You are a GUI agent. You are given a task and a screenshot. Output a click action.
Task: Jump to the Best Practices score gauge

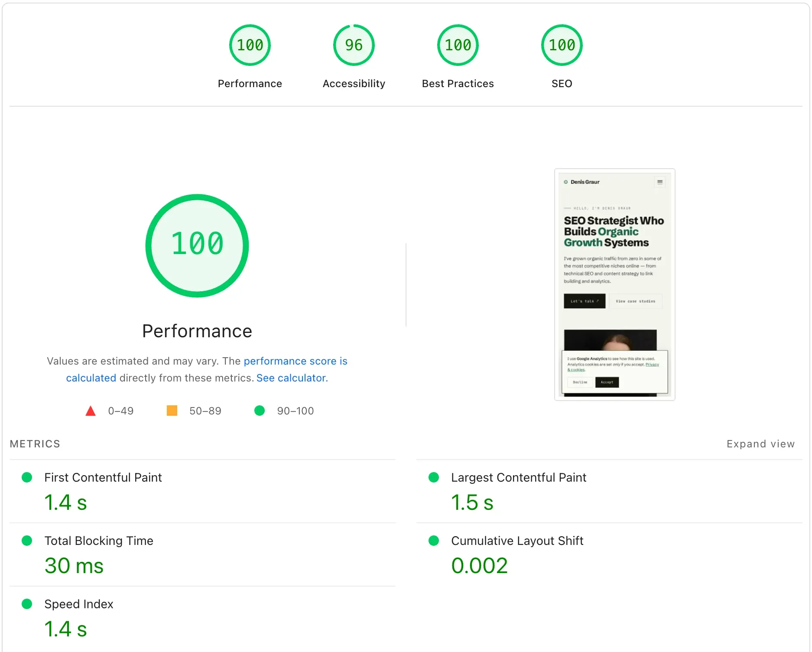[458, 45]
